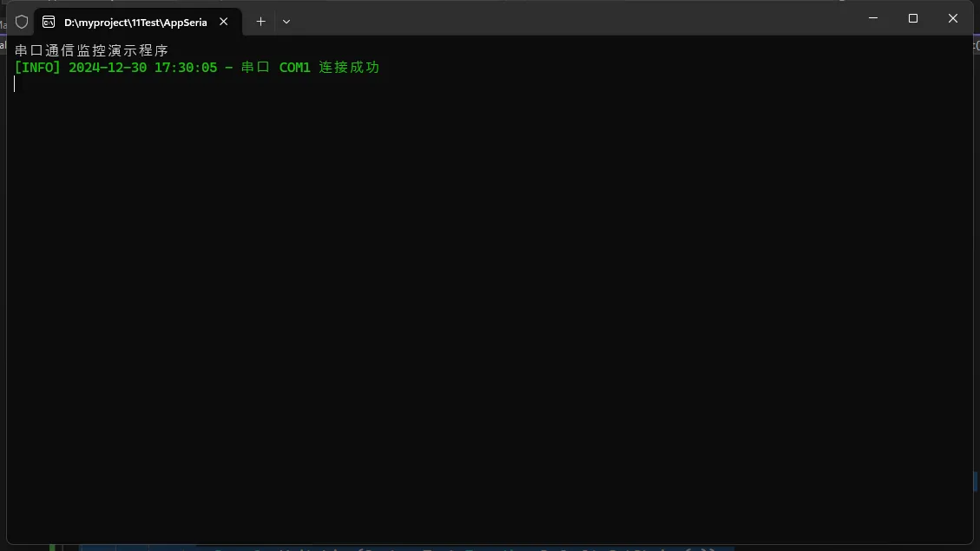Expand the new tab profile dropdown chevron

tap(286, 22)
